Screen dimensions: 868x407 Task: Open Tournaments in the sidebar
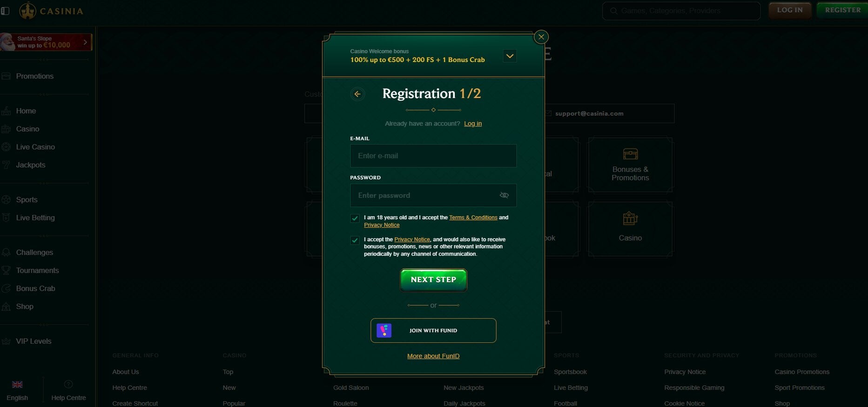37,271
